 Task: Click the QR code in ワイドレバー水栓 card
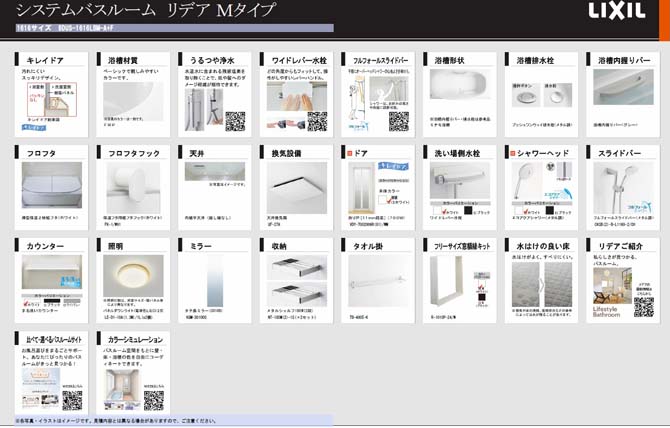coord(317,121)
